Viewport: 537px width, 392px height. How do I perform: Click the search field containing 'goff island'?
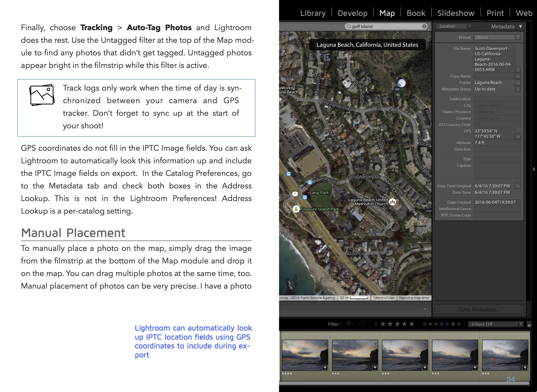point(386,26)
